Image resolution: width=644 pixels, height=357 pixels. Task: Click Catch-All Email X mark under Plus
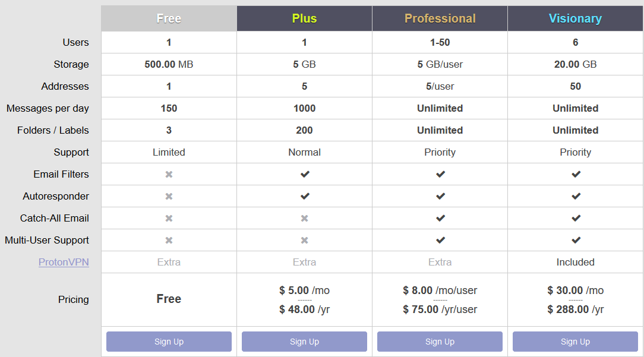[304, 218]
